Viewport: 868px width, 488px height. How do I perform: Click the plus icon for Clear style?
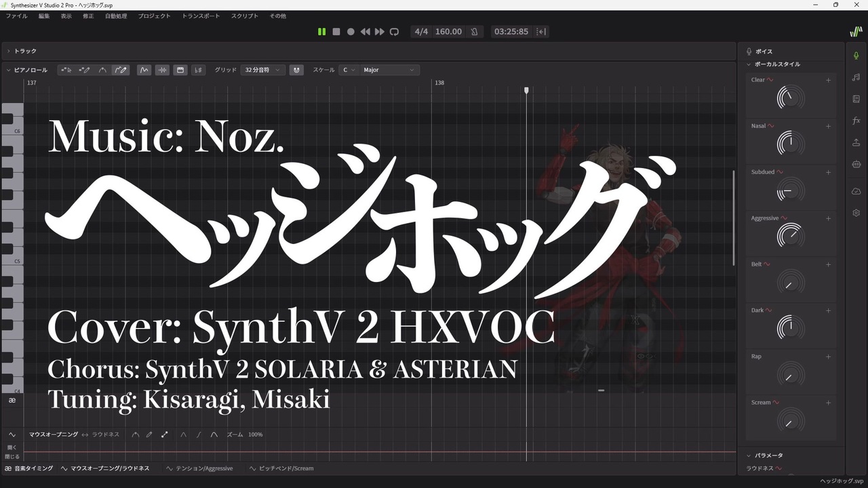coord(828,80)
